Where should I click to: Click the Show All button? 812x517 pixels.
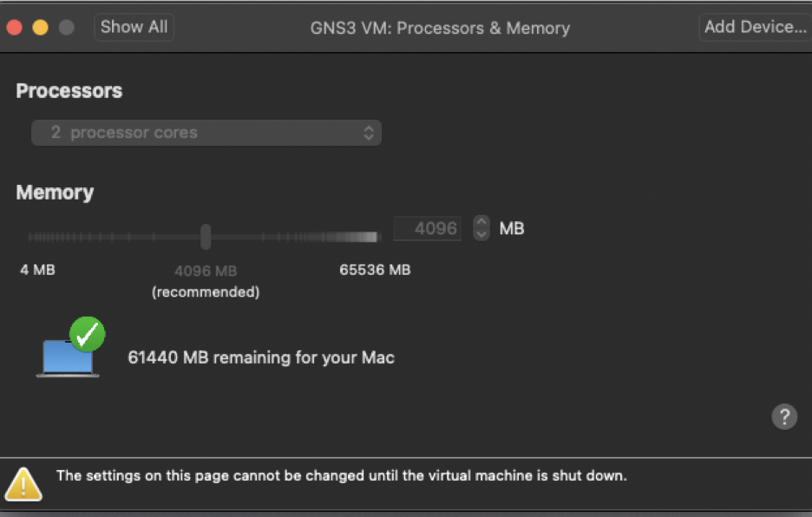(x=134, y=27)
